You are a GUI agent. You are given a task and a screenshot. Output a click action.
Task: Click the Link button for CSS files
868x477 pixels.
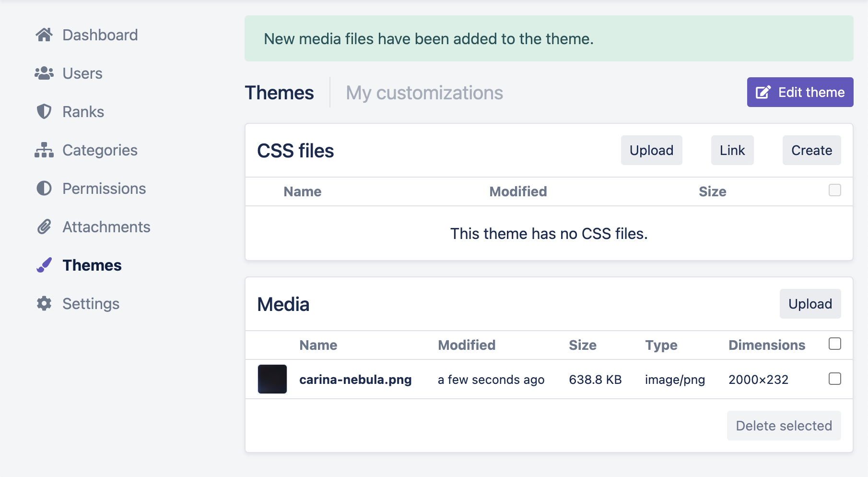click(x=732, y=150)
